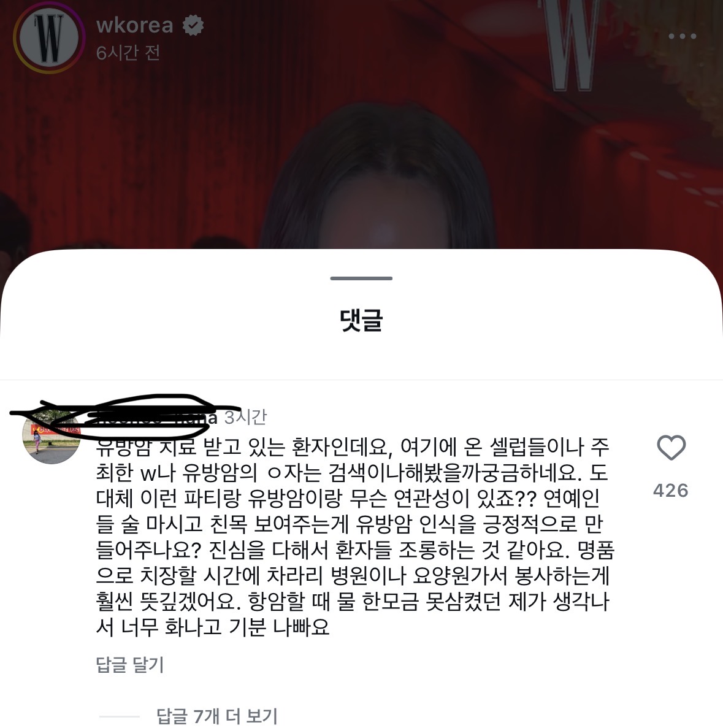This screenshot has width=723, height=728.
Task: Tap the commenter's profile avatar
Action: coord(52,435)
